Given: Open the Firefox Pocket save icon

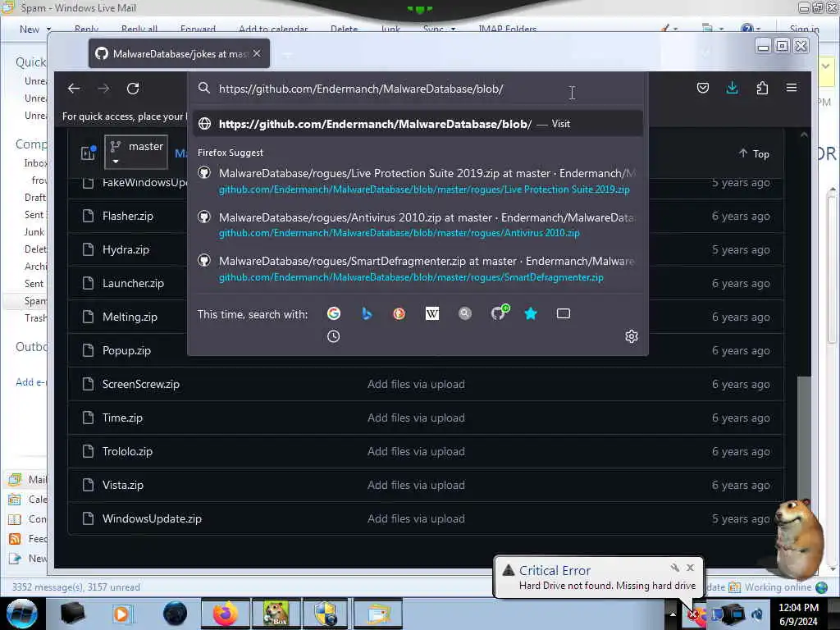Looking at the screenshot, I should click(x=703, y=88).
